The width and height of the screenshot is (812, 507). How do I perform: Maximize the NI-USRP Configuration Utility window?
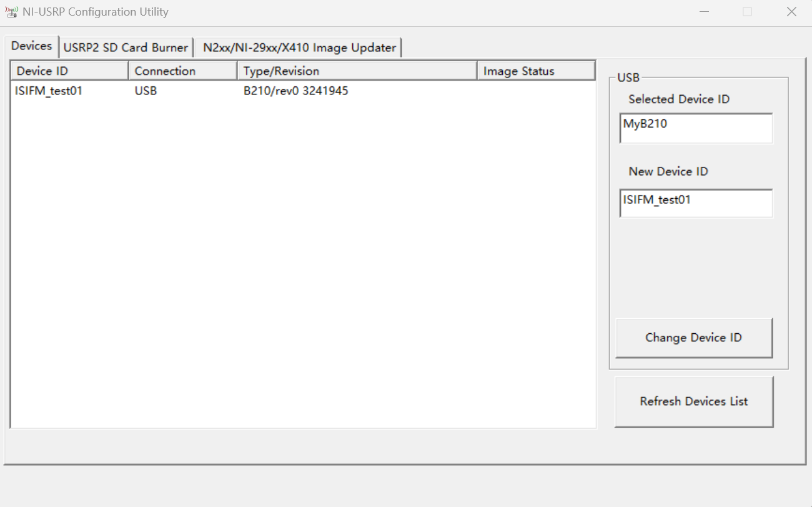[747, 11]
